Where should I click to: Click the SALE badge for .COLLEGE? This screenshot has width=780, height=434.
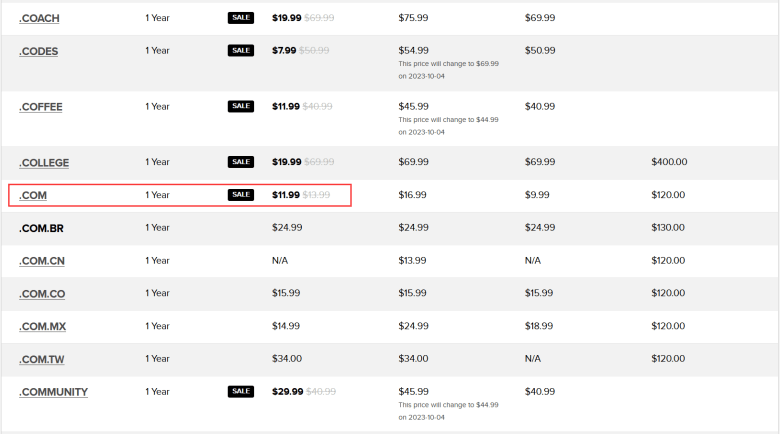[x=241, y=162]
